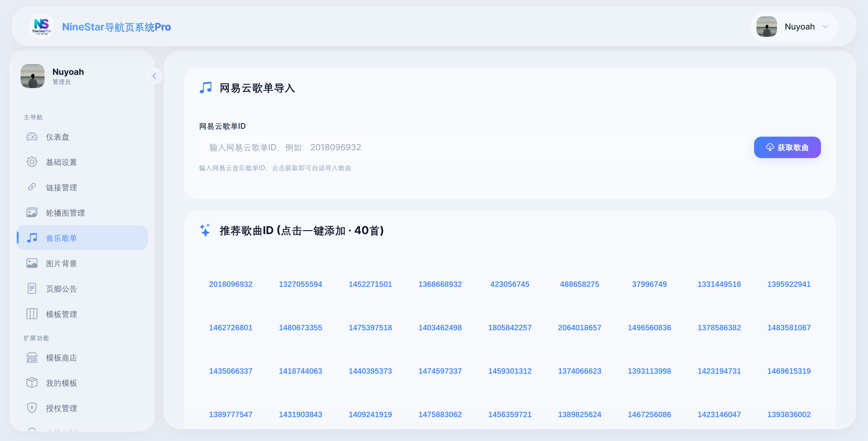Add recommended ID 1374066623

coord(580,371)
